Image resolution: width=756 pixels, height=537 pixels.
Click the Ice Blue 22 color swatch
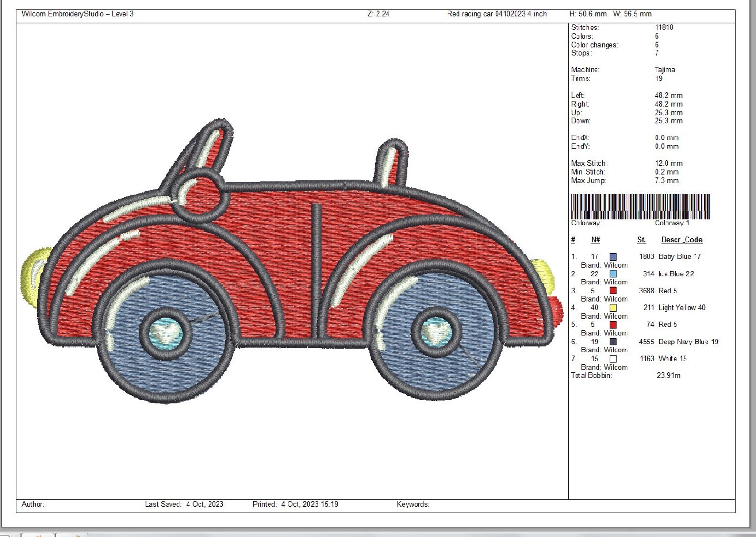[x=613, y=274]
